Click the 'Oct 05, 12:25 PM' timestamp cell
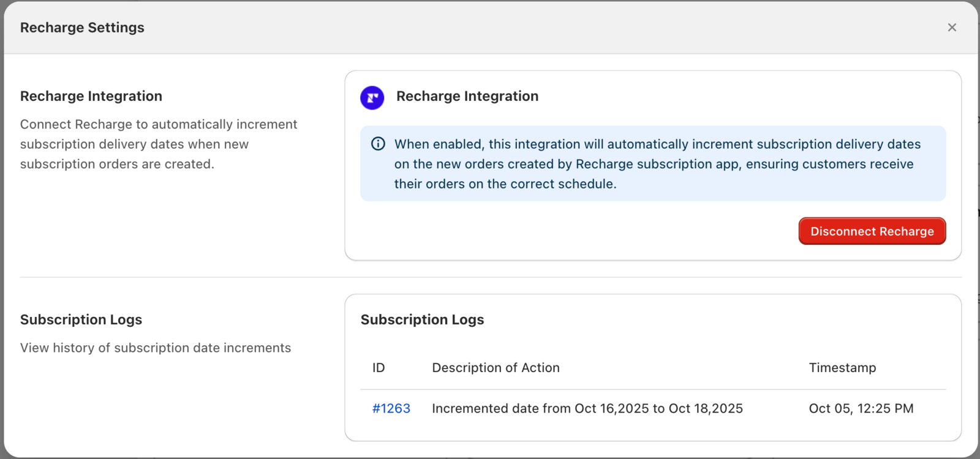This screenshot has height=459, width=980. [x=861, y=408]
